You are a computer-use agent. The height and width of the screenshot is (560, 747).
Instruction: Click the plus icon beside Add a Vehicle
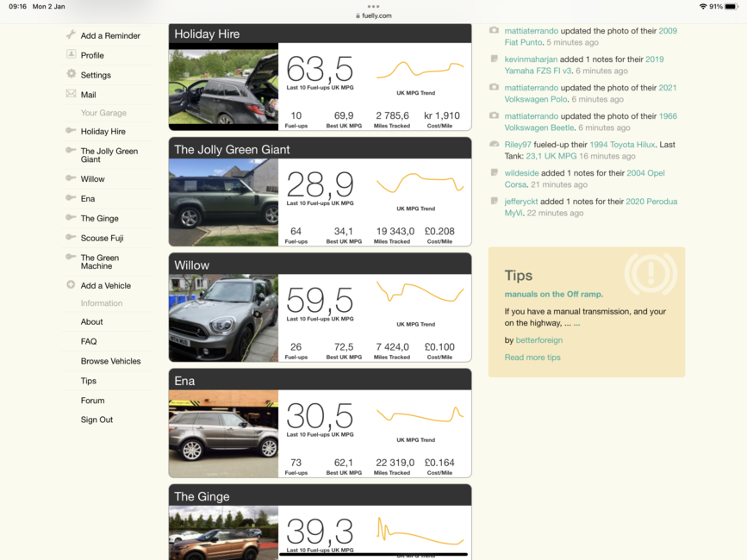(71, 285)
